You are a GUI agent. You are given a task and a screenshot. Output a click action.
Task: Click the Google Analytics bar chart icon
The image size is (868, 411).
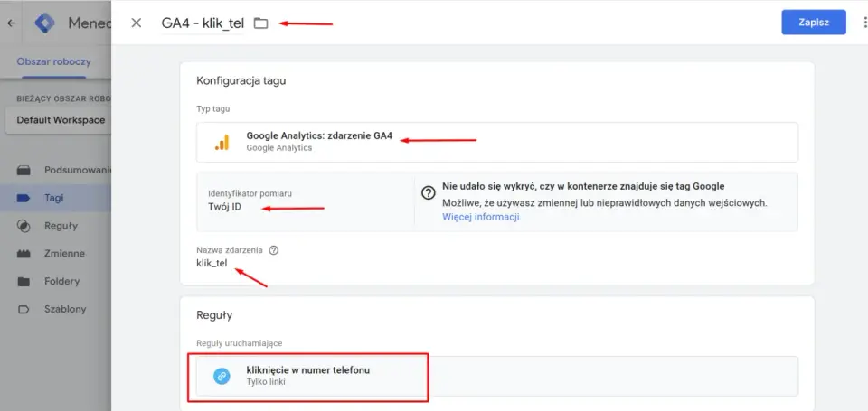tap(222, 142)
